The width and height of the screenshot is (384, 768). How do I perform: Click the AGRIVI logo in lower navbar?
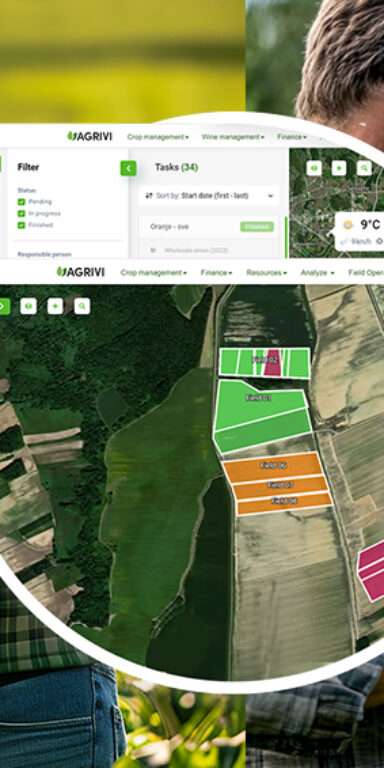tap(80, 272)
